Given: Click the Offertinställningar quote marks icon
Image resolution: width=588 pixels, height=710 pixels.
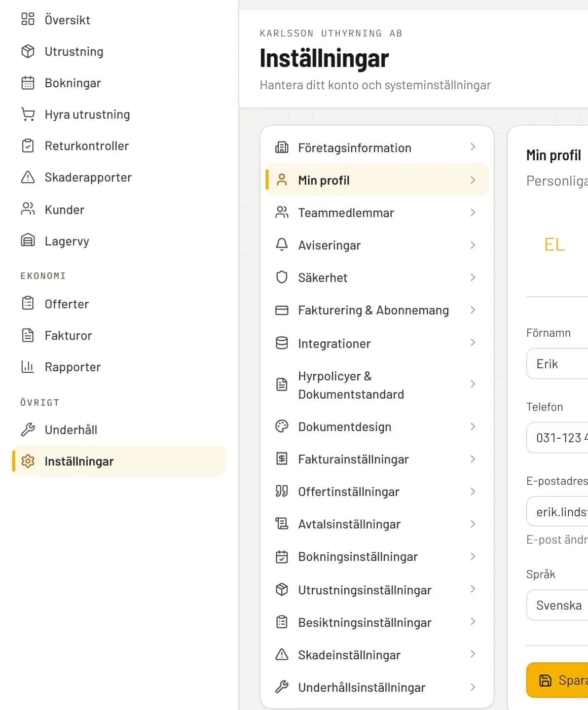Looking at the screenshot, I should coord(282,491).
